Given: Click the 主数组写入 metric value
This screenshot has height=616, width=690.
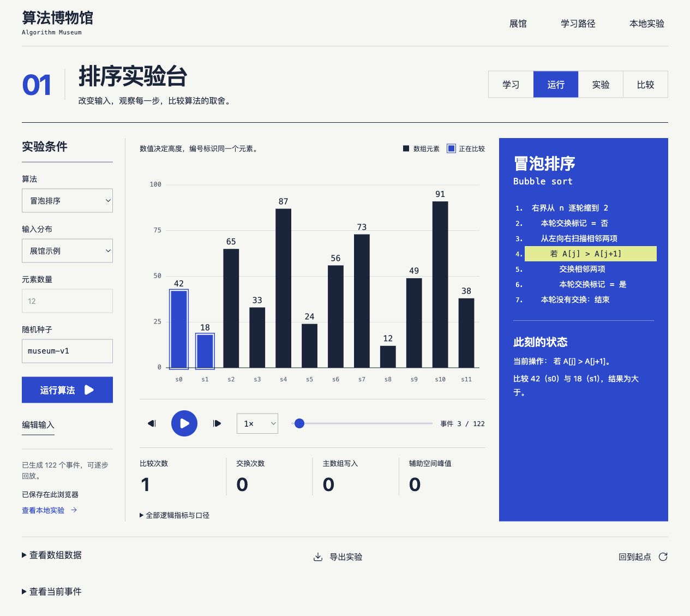Looking at the screenshot, I should 328,485.
